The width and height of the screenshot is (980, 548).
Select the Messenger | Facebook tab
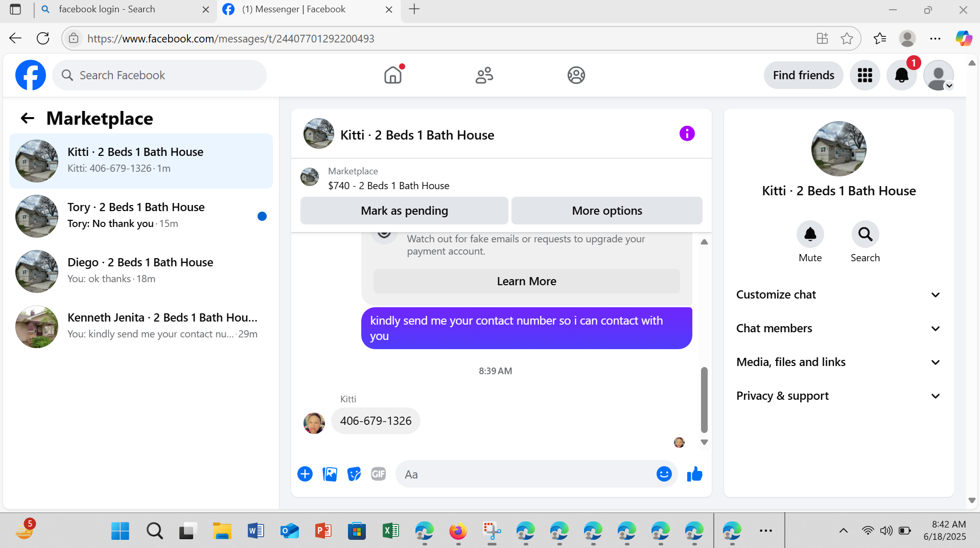(308, 10)
